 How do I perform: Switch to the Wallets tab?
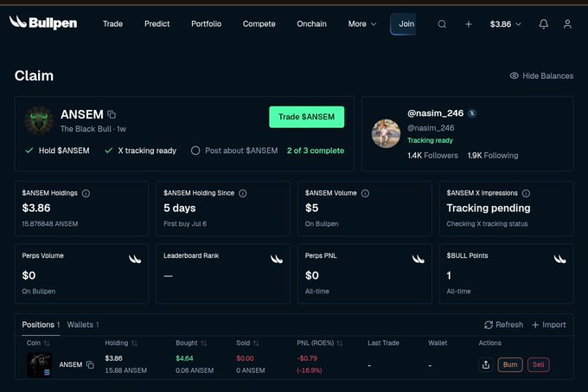(x=83, y=325)
